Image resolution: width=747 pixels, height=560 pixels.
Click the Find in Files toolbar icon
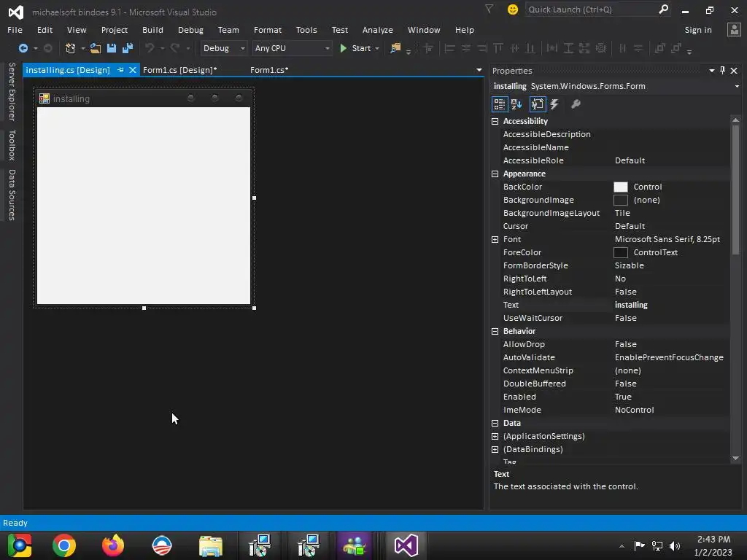click(x=395, y=48)
